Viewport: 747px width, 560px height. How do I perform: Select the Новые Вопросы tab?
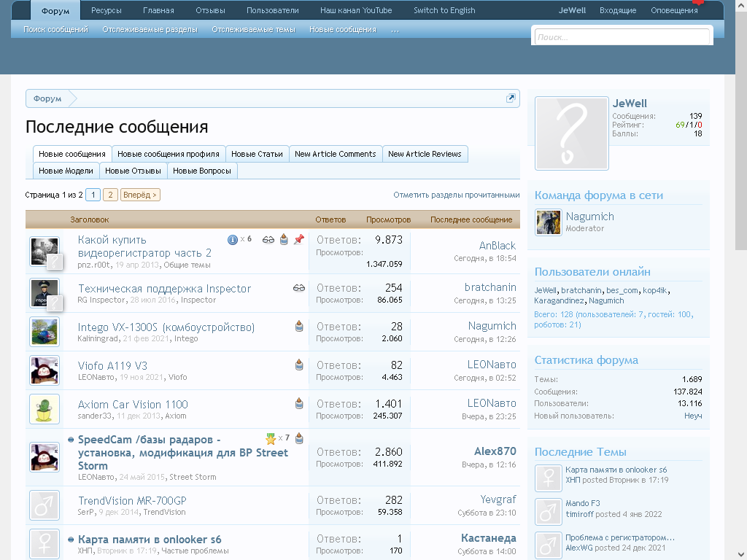pos(202,171)
